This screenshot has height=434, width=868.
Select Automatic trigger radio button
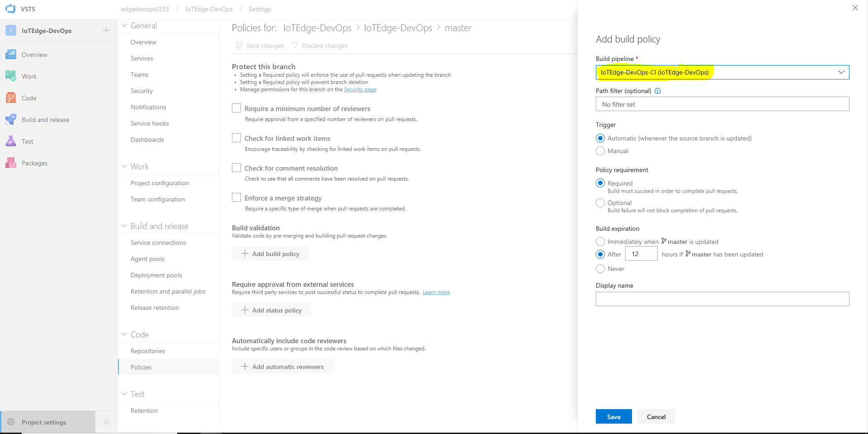600,138
